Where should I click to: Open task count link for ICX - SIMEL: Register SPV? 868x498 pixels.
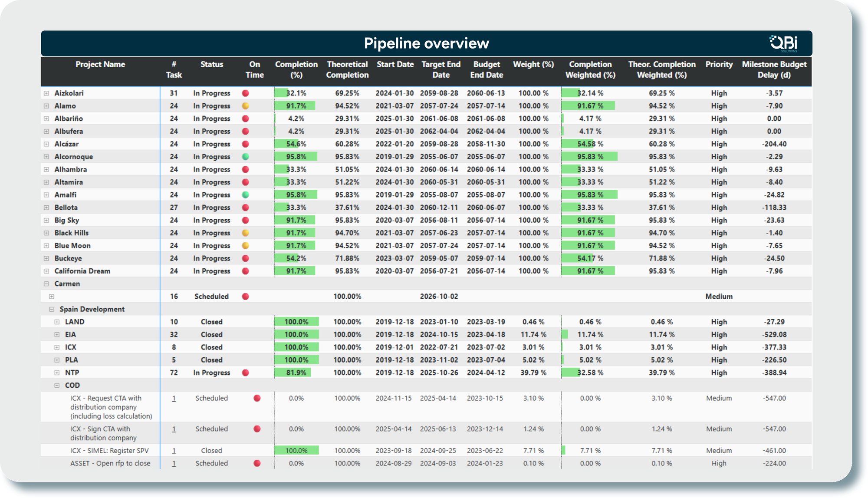click(x=174, y=451)
